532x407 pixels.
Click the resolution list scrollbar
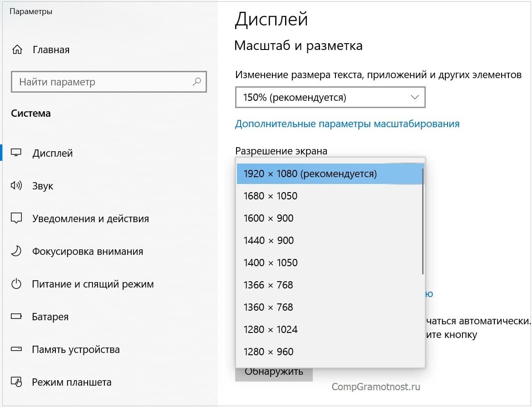(423, 221)
